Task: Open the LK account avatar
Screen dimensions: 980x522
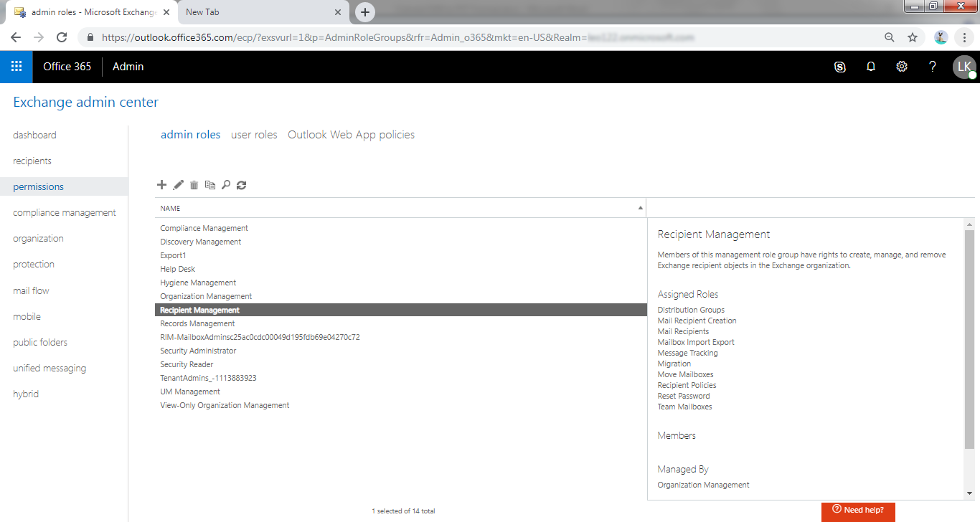Action: [x=964, y=67]
